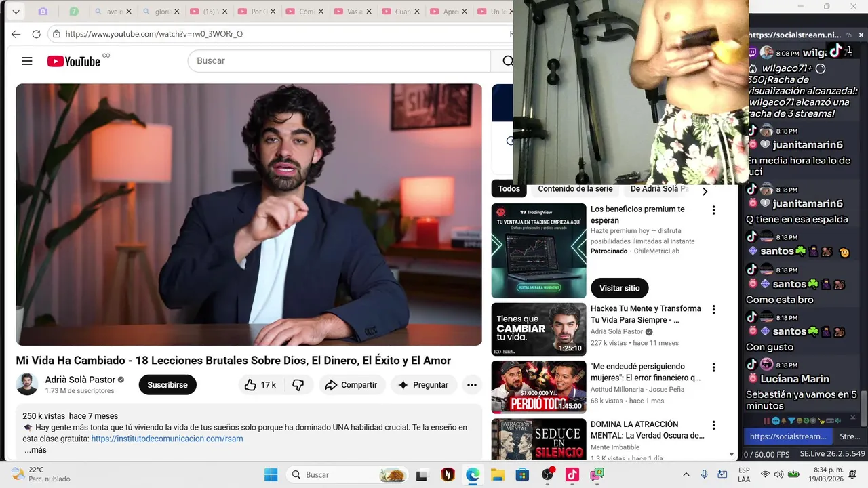Open options menu for Hackea Tu Mente video
The image size is (868, 488).
[x=713, y=310]
